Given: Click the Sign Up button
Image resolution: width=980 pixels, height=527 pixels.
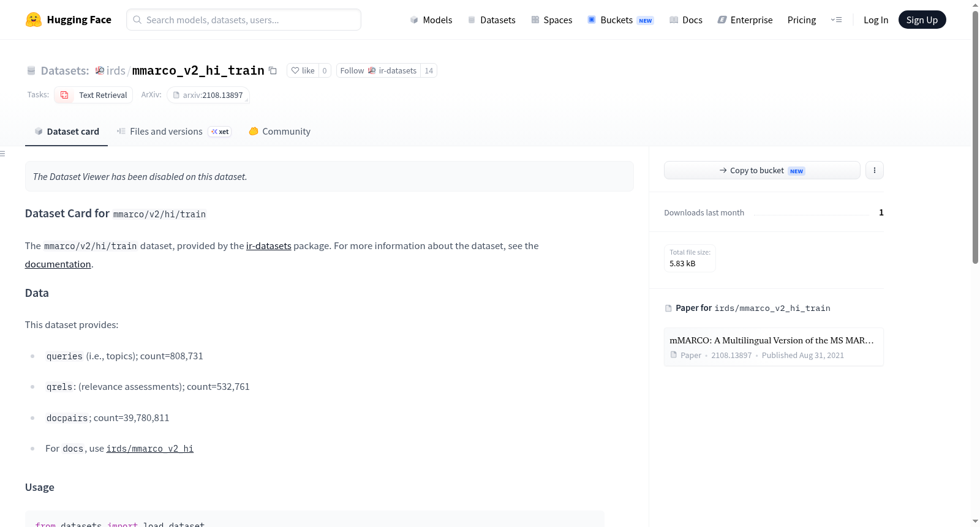Looking at the screenshot, I should [922, 20].
